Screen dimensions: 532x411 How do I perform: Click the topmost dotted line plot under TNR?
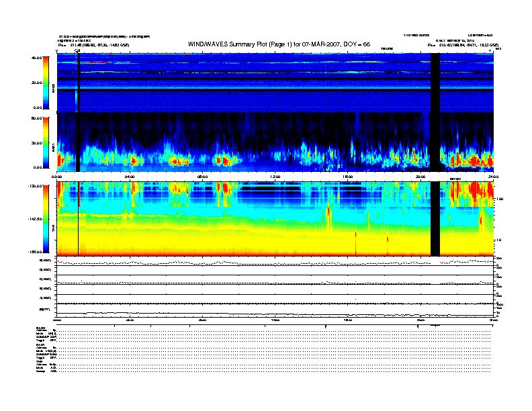click(275, 261)
